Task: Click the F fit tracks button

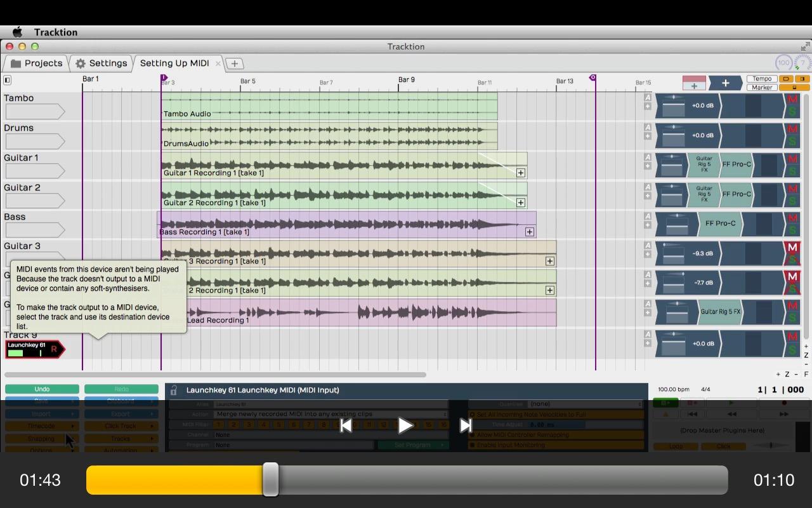Action: point(806,375)
